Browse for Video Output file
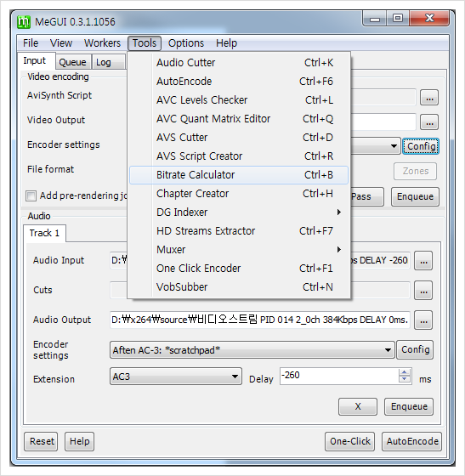 (x=429, y=122)
